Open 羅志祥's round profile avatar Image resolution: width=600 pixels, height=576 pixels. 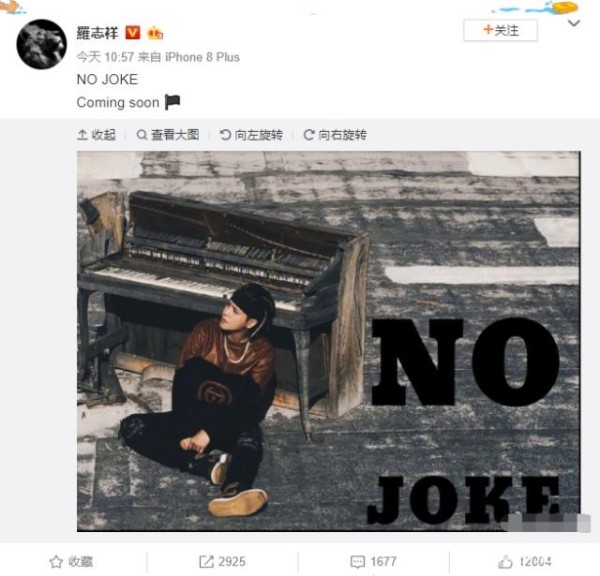tap(41, 44)
